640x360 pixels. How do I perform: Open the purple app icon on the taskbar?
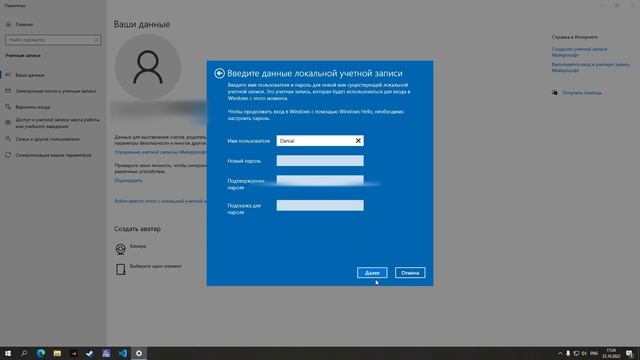coord(106,353)
